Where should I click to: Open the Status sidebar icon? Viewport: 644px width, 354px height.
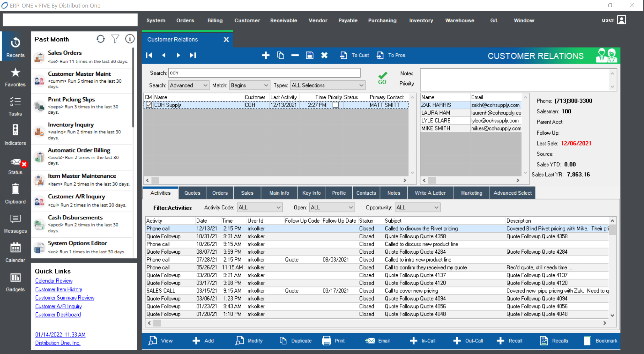(15, 166)
